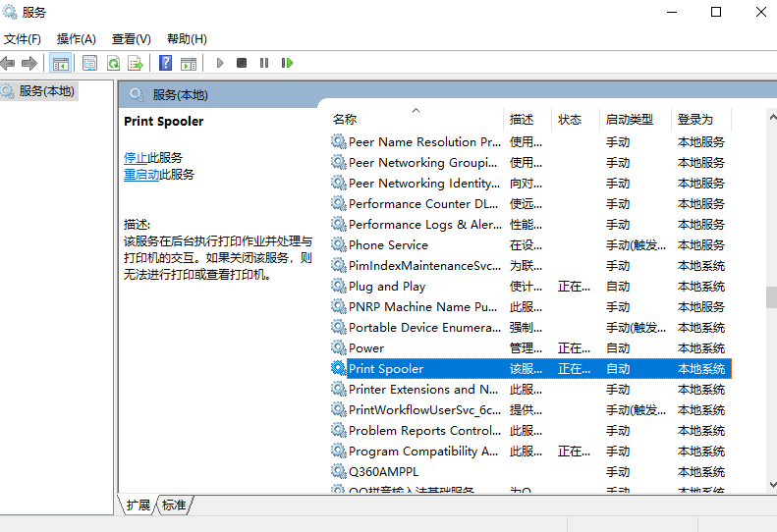Sort services by the 状态 column header

pyautogui.click(x=570, y=120)
